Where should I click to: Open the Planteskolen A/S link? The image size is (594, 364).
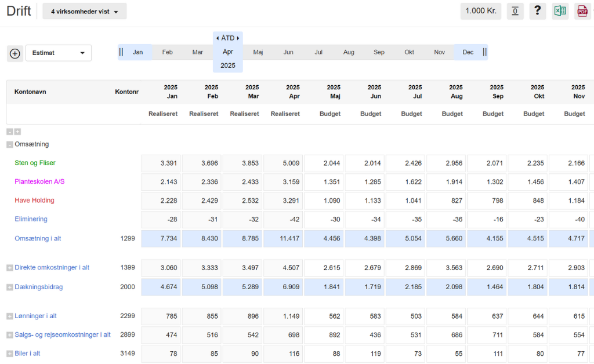click(x=39, y=181)
